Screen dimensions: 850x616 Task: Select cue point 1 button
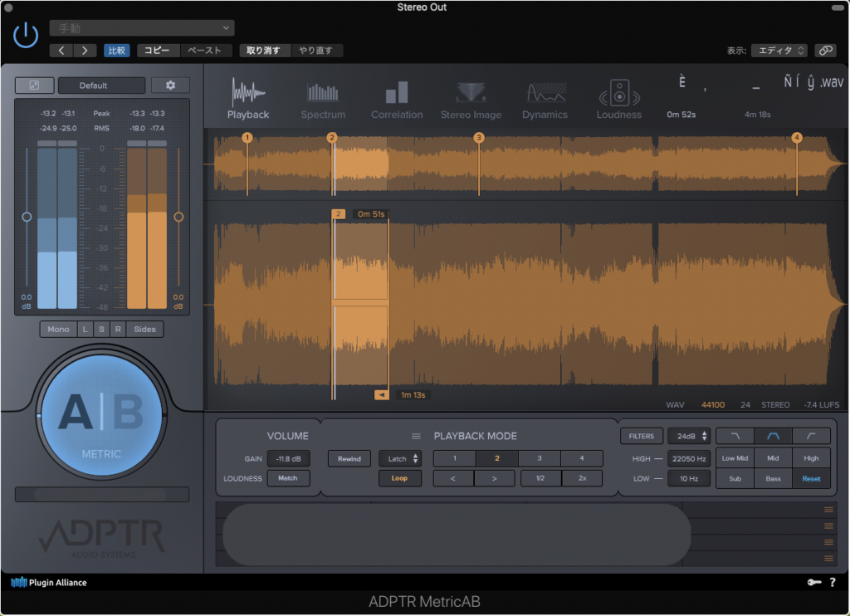click(454, 459)
